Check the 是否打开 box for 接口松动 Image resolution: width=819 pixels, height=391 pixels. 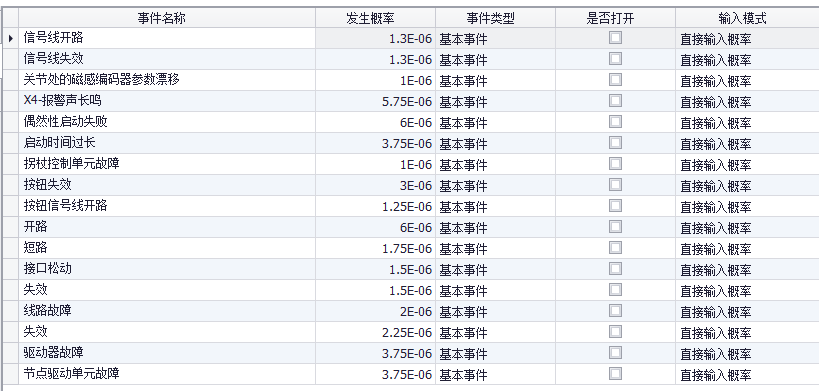(x=615, y=268)
